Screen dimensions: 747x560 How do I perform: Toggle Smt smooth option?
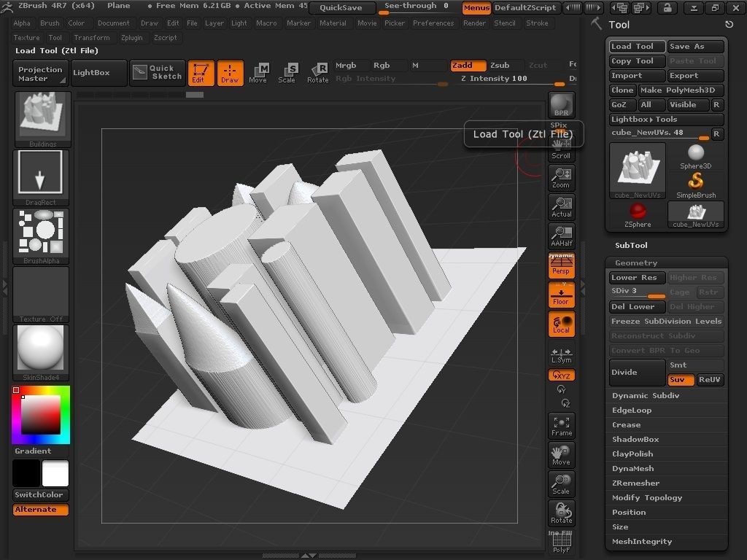(695, 365)
